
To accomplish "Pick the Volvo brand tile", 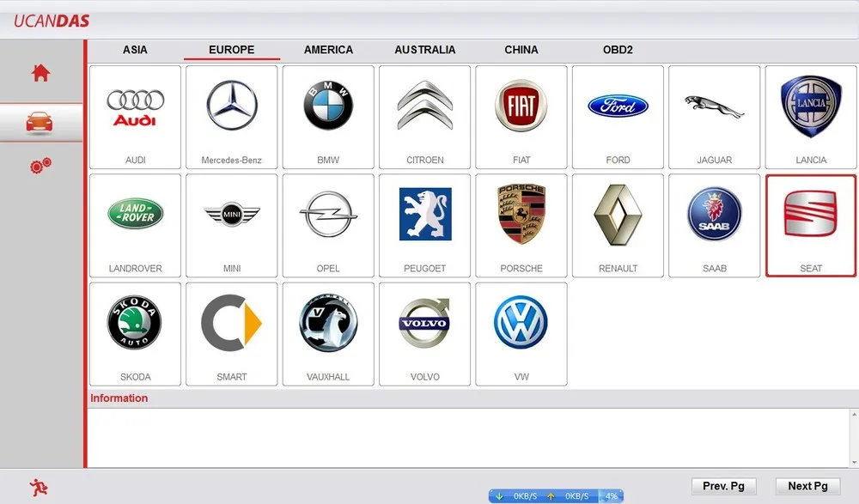I will pyautogui.click(x=424, y=334).
